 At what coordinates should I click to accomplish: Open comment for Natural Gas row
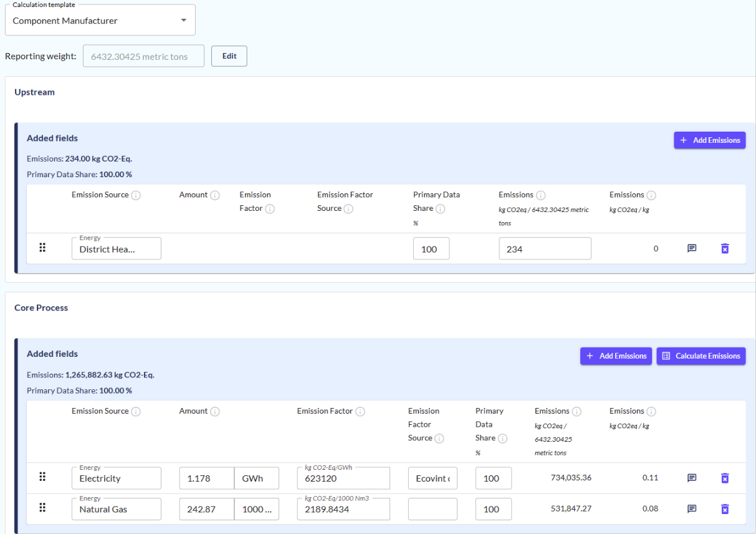click(x=691, y=508)
